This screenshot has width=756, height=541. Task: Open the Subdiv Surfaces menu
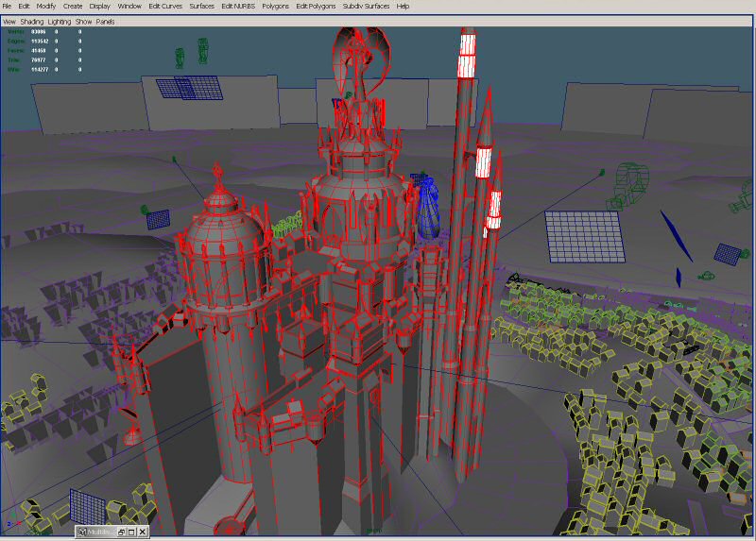coord(366,6)
